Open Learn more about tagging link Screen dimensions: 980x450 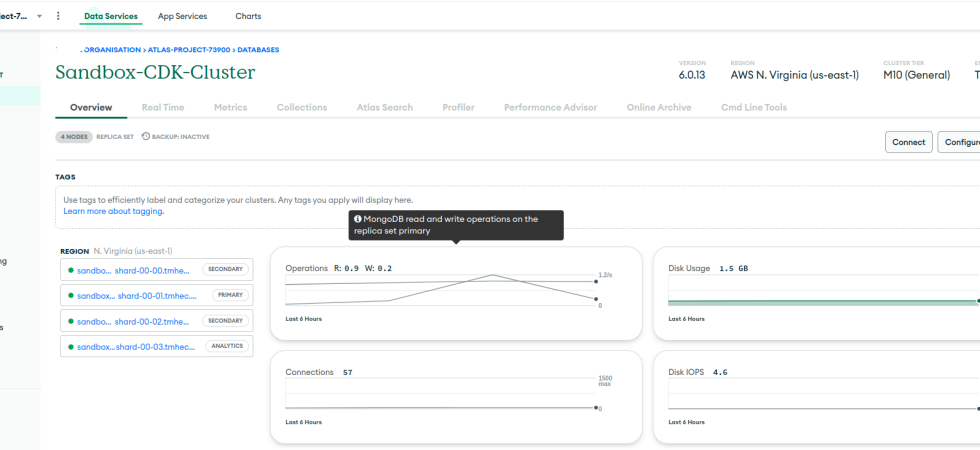click(114, 211)
